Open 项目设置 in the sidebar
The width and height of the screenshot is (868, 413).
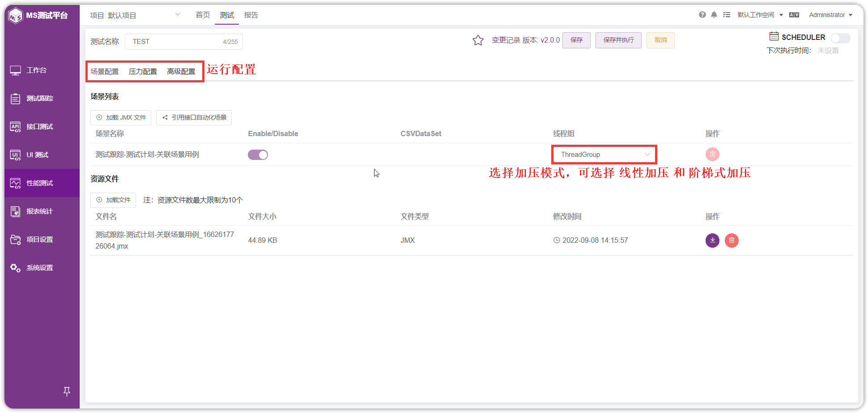click(42, 240)
